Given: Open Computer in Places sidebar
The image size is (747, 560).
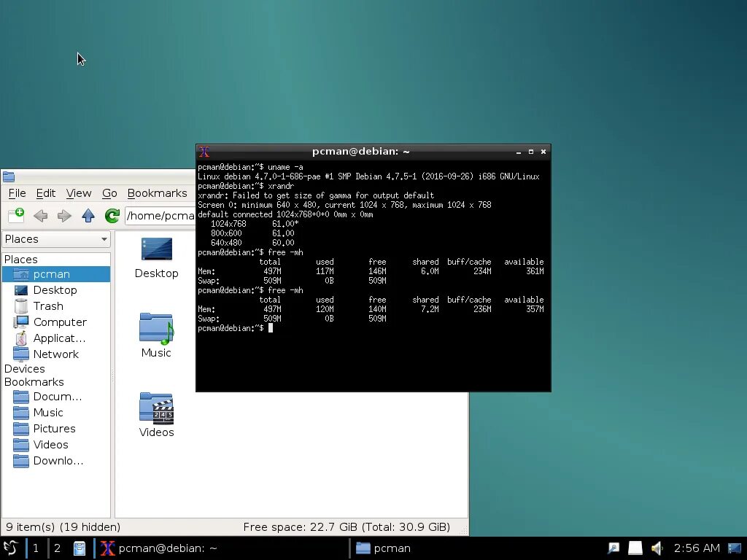Looking at the screenshot, I should 56,322.
